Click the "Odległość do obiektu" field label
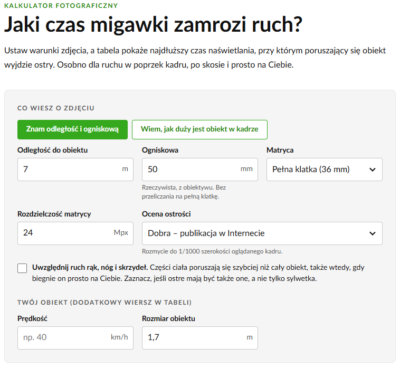The image size is (400, 367). click(53, 150)
